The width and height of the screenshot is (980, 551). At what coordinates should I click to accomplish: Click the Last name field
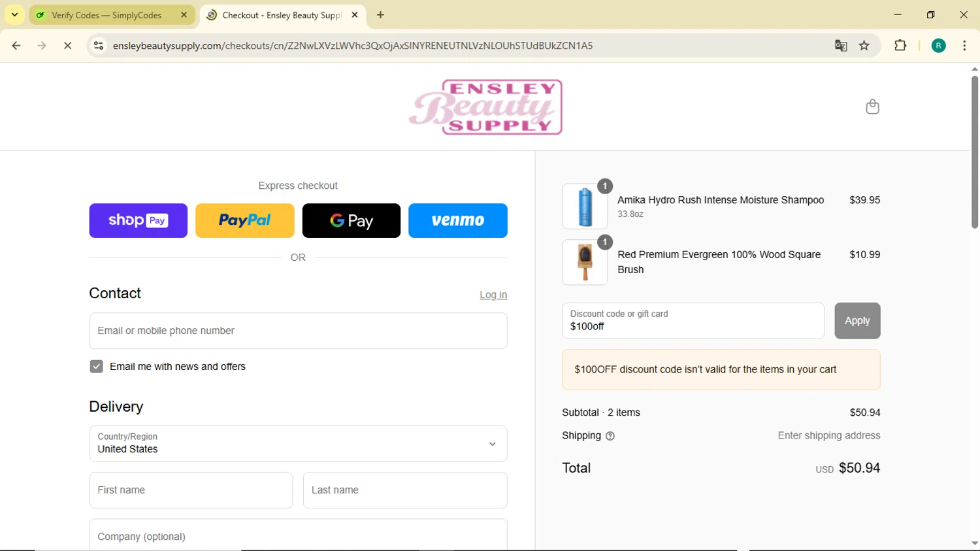click(x=405, y=490)
